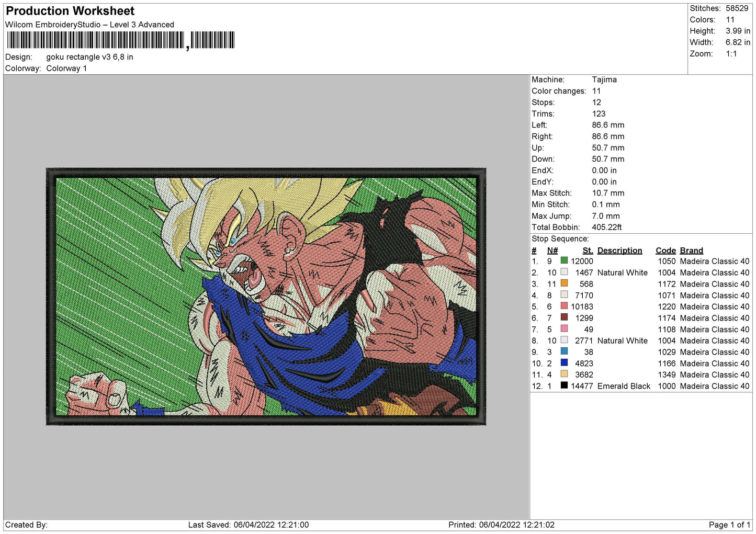
Task: Click the Height value 3.99 in
Action: click(x=738, y=31)
